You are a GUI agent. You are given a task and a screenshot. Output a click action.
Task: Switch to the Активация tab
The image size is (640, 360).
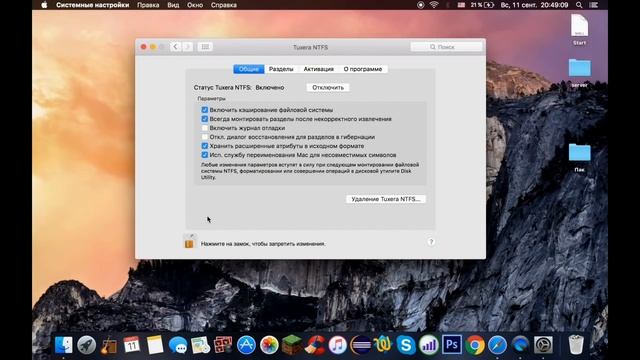[318, 69]
